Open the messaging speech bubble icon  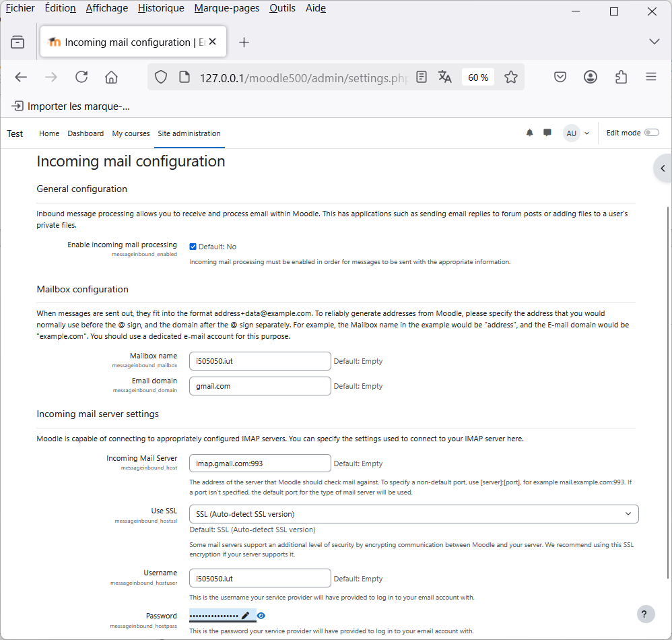point(547,133)
